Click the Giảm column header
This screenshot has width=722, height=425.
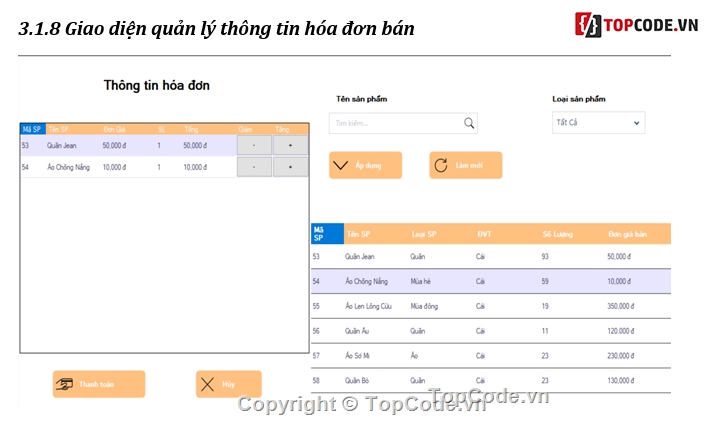pos(245,129)
